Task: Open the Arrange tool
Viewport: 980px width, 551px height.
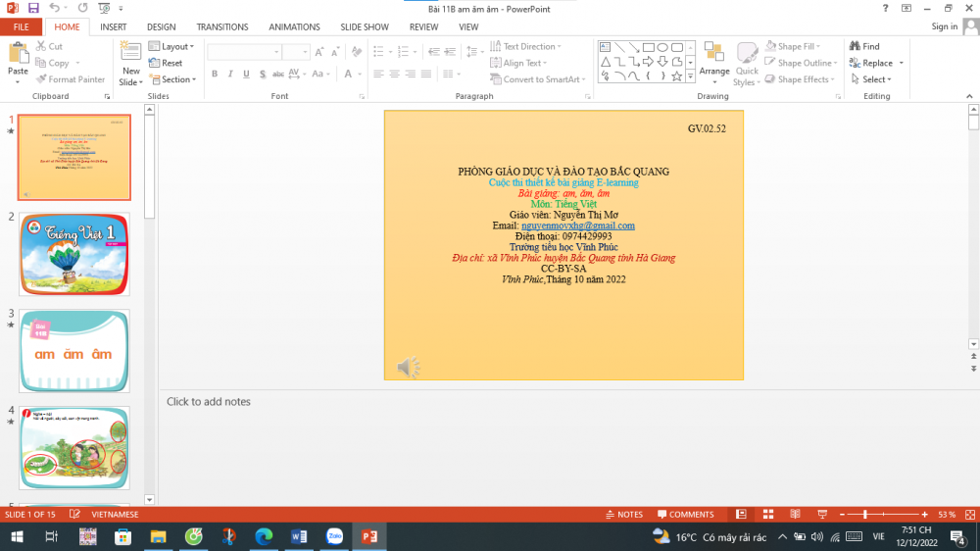Action: click(714, 62)
